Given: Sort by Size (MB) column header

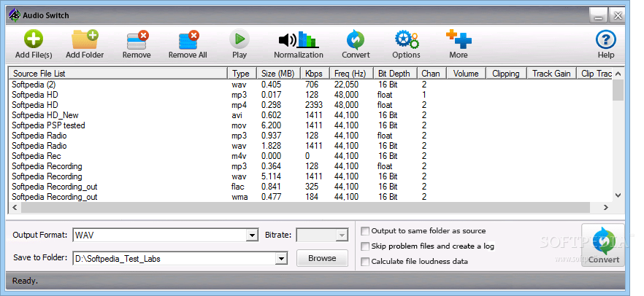Looking at the screenshot, I should coord(279,74).
